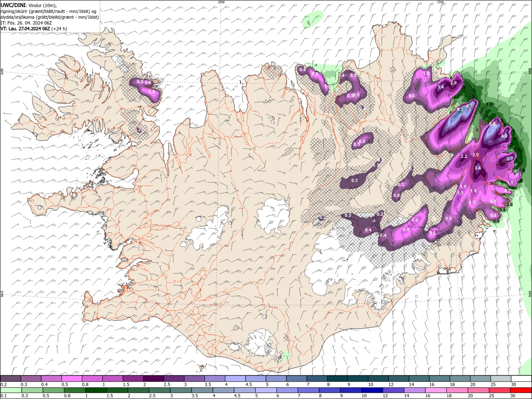Click the pale green 0.1–0.3 rain scale swatch
532x399 pixels.
click(11, 390)
